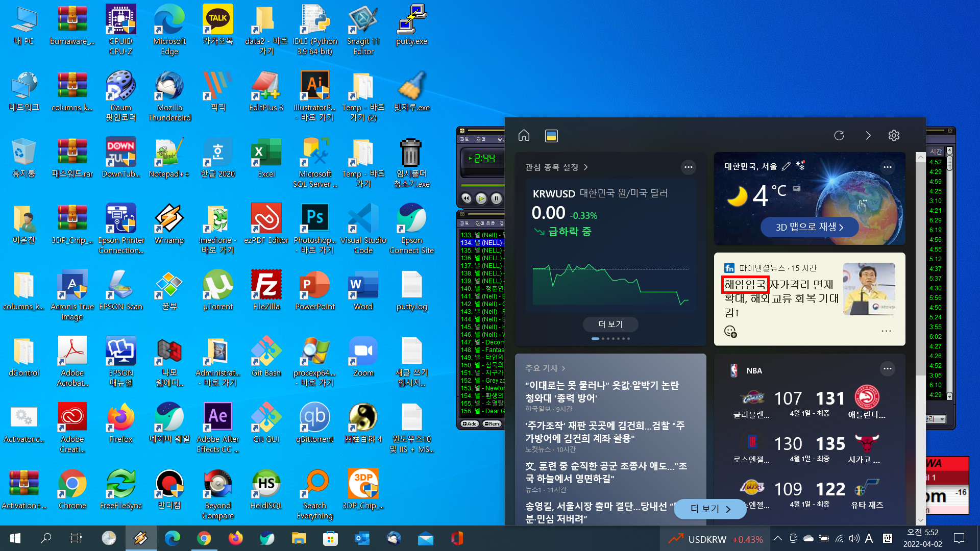980x551 pixels.
Task: Click 더 보기 under the KRWUSD chart
Action: click(x=610, y=324)
